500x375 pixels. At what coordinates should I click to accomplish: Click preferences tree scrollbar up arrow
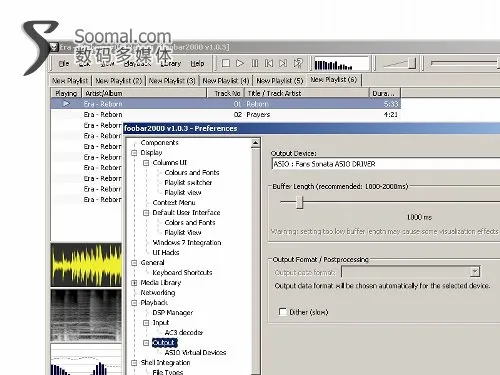tap(255, 143)
